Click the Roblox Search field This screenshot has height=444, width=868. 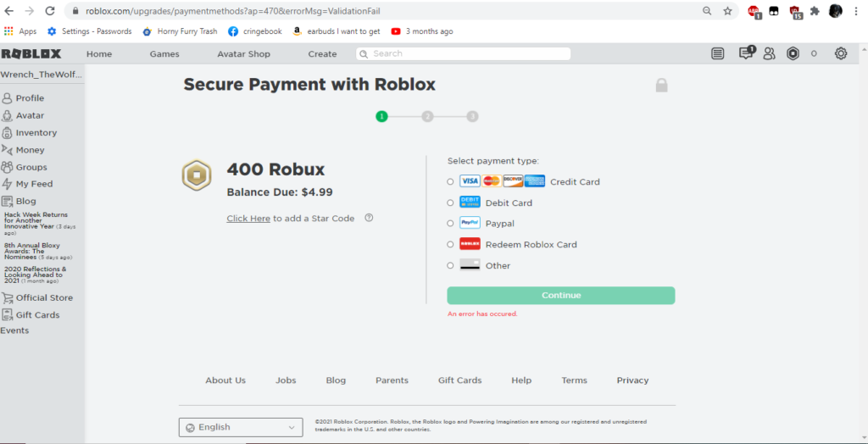point(464,53)
